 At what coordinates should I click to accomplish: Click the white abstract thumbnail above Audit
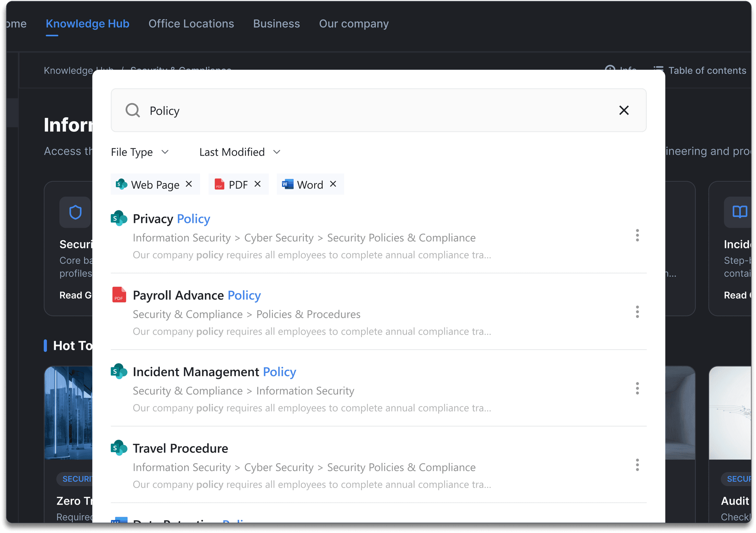click(x=730, y=413)
